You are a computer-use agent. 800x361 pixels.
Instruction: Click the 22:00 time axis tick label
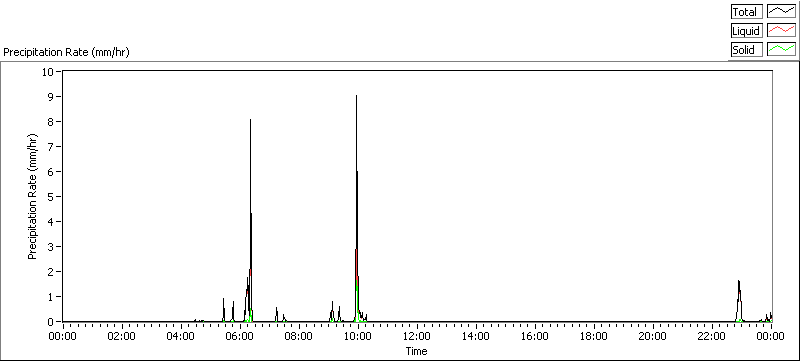pyautogui.click(x=711, y=336)
